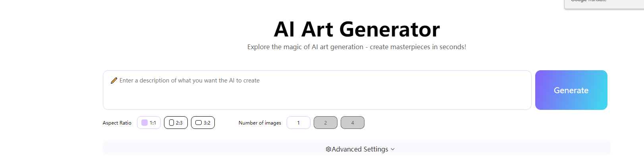Select the 1:1 aspect ratio option

pyautogui.click(x=149, y=123)
